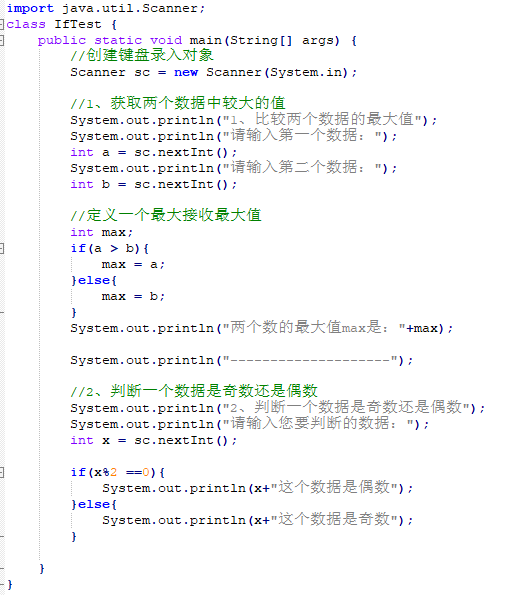Click the println line with 请输入第二个数据：
The image size is (511, 595).
point(234,168)
